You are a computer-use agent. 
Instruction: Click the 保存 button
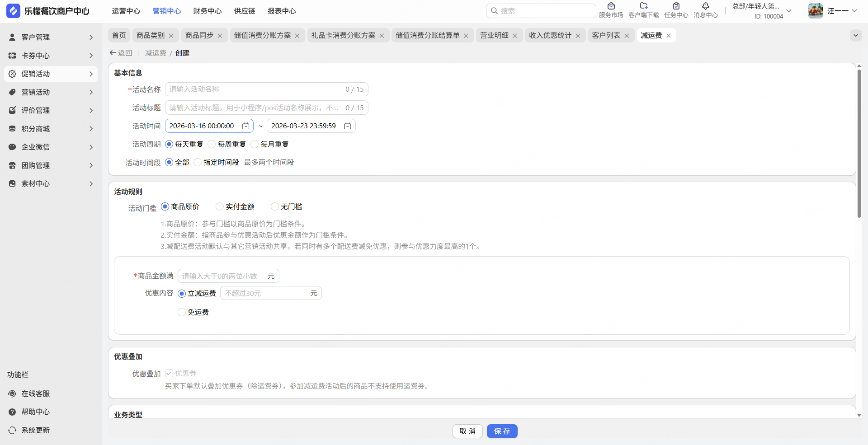point(502,431)
